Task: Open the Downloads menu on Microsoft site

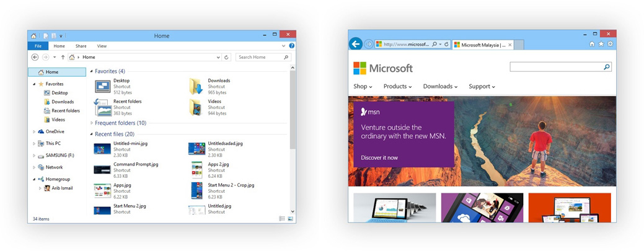Action: tap(440, 86)
